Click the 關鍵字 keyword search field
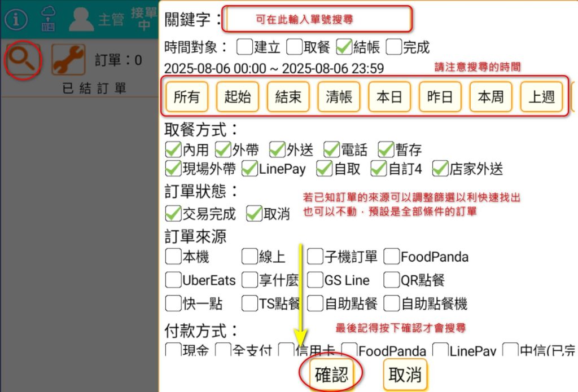Viewport: 578px width, 392px height. 318,20
